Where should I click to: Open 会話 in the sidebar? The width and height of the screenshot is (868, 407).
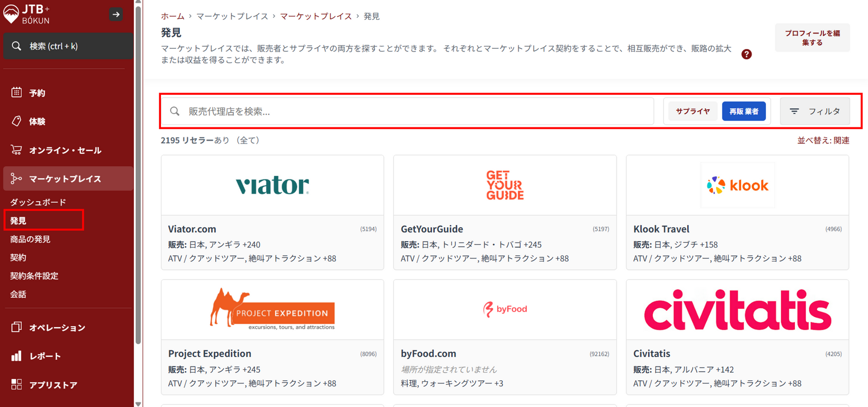click(x=18, y=294)
